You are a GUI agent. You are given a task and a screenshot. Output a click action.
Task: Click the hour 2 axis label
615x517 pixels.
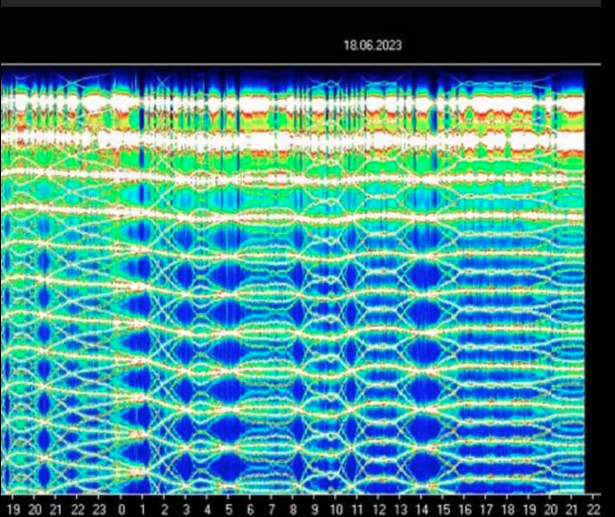(165, 508)
